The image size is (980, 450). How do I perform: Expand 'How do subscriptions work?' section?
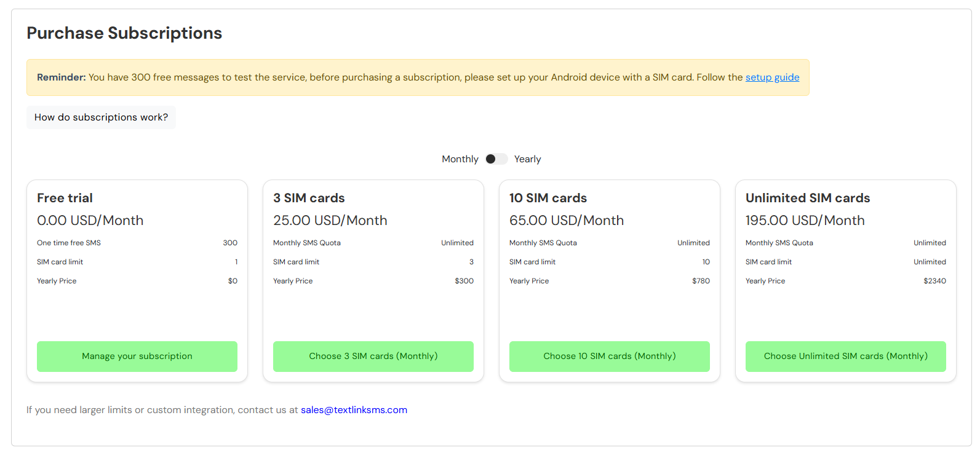101,117
